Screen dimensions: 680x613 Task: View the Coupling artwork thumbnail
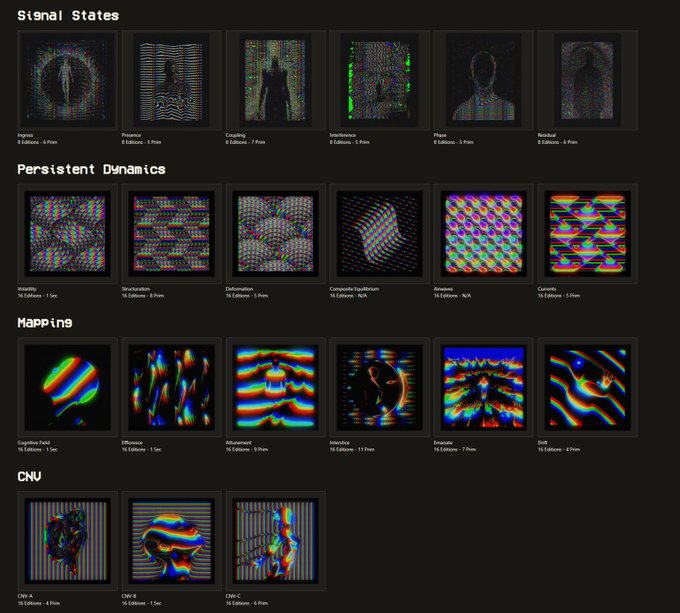[x=275, y=80]
